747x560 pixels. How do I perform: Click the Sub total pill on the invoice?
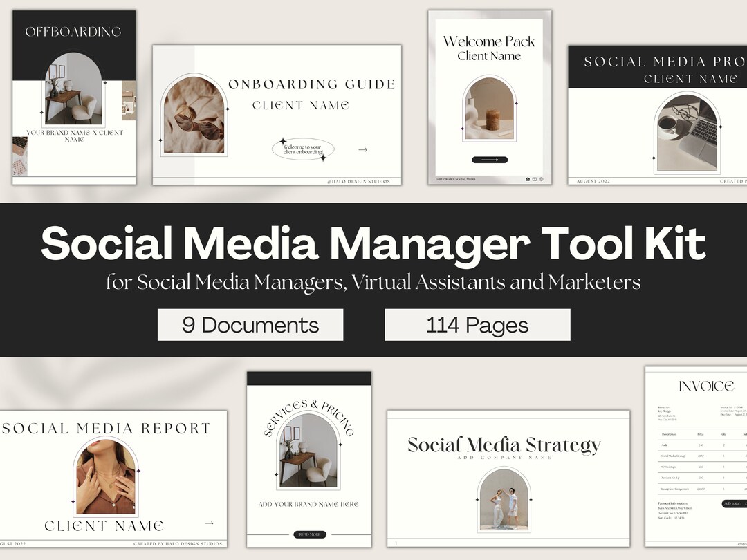733,503
